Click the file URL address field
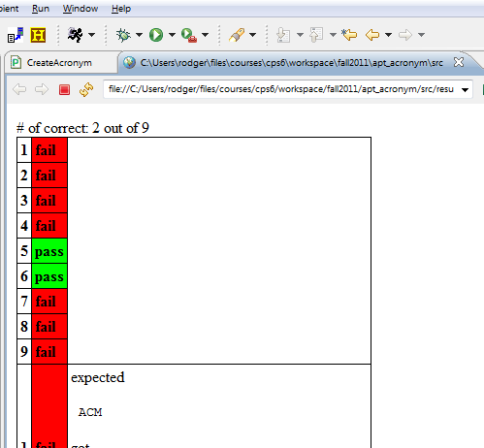This screenshot has width=484, height=448. (x=281, y=89)
